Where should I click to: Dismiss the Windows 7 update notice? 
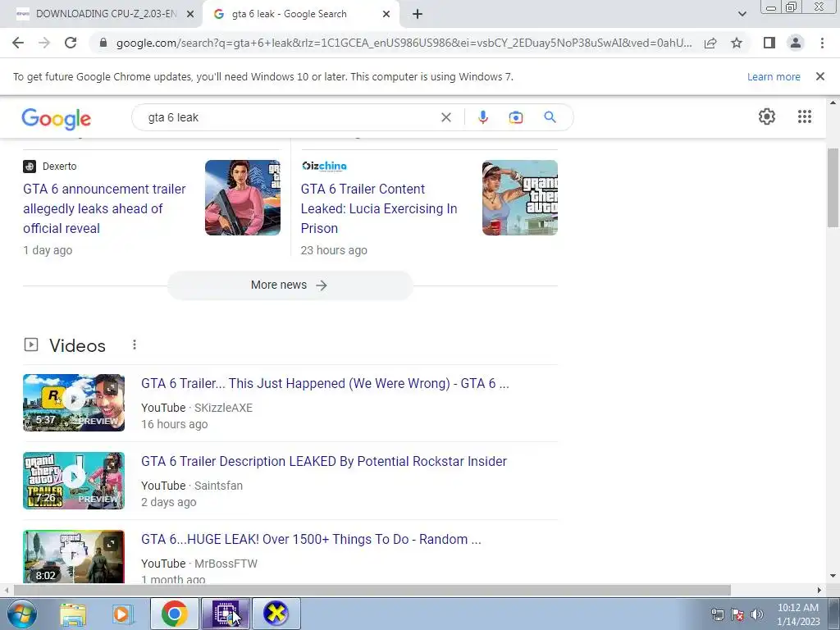[819, 76]
